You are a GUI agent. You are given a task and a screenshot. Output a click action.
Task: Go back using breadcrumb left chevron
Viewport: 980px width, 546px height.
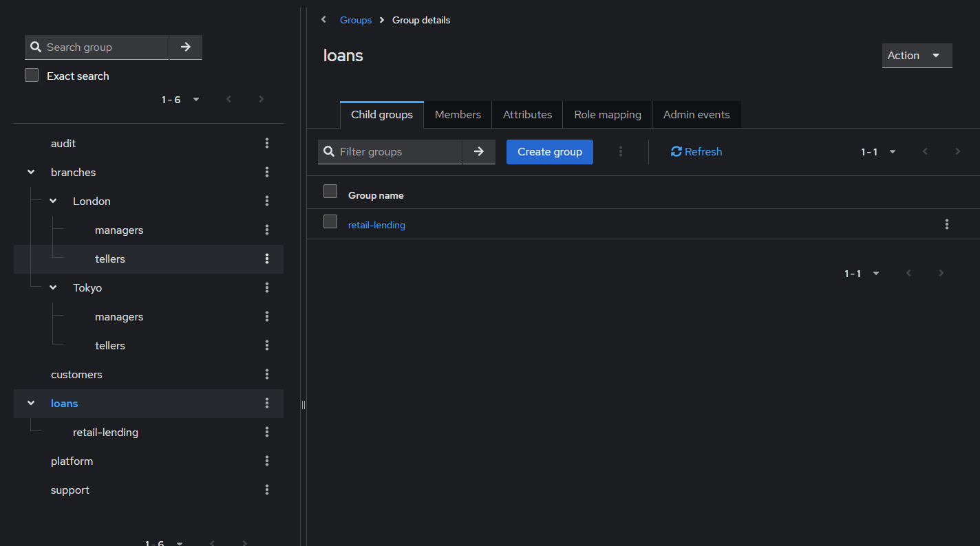click(323, 20)
